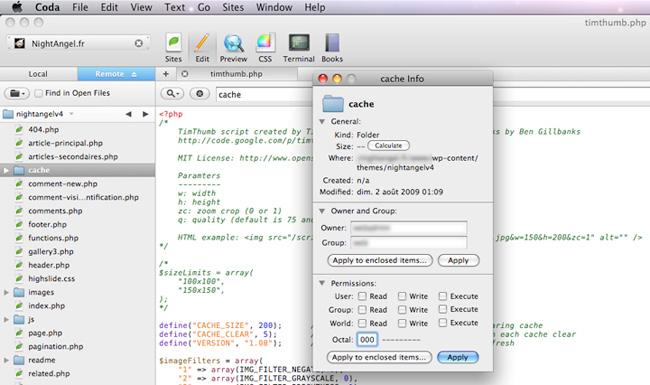
Task: Open the Edit menu in the menu bar
Action: click(109, 7)
